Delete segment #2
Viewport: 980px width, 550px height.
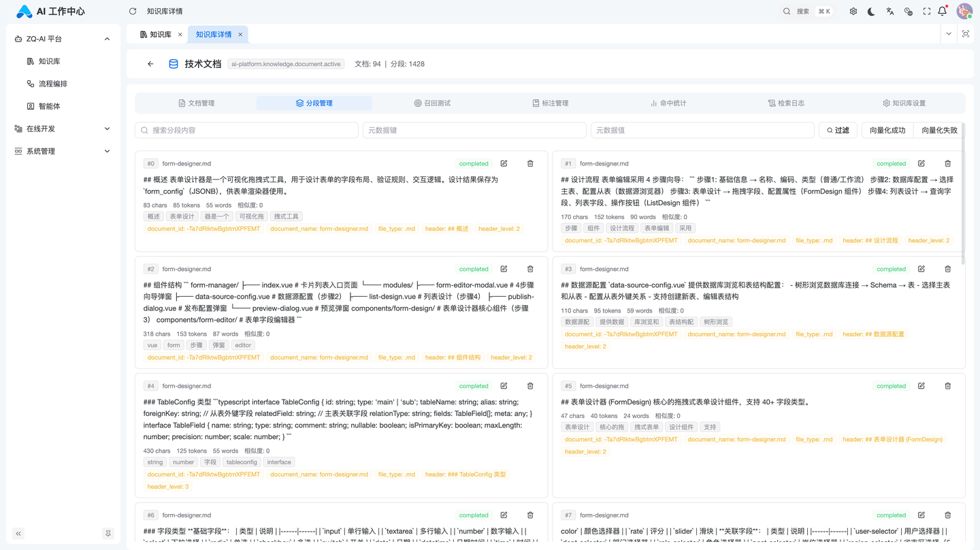tap(531, 269)
